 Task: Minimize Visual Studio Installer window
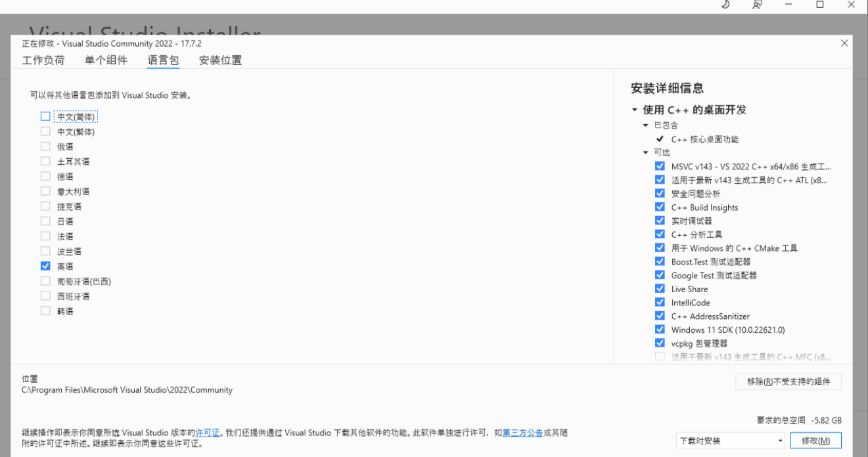(x=788, y=5)
